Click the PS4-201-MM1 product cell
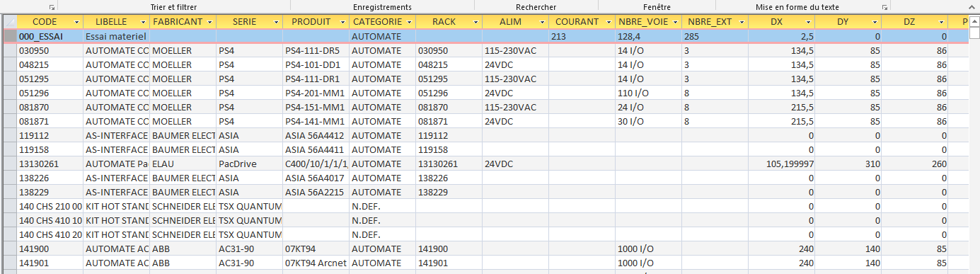The image size is (980, 274). pos(316,93)
